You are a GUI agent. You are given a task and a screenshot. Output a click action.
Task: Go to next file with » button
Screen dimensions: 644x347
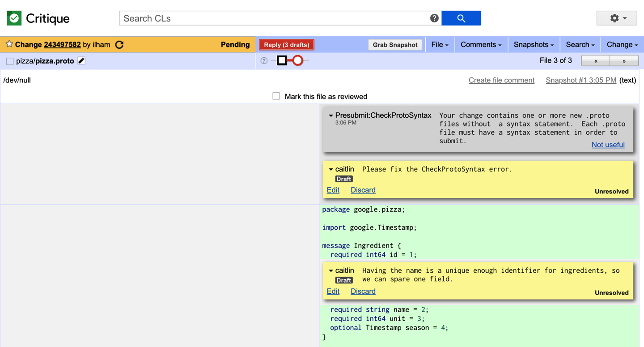click(624, 61)
